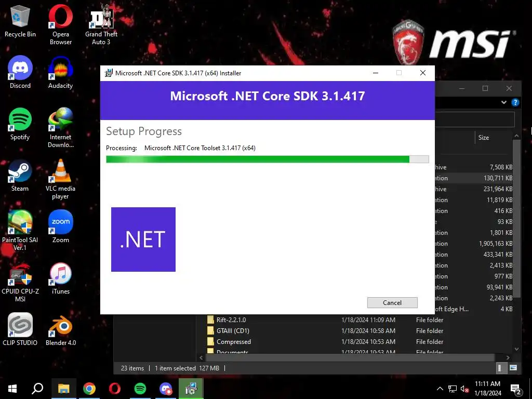Sort Explorer files by Size column
The height and width of the screenshot is (399, 532).
click(x=484, y=137)
